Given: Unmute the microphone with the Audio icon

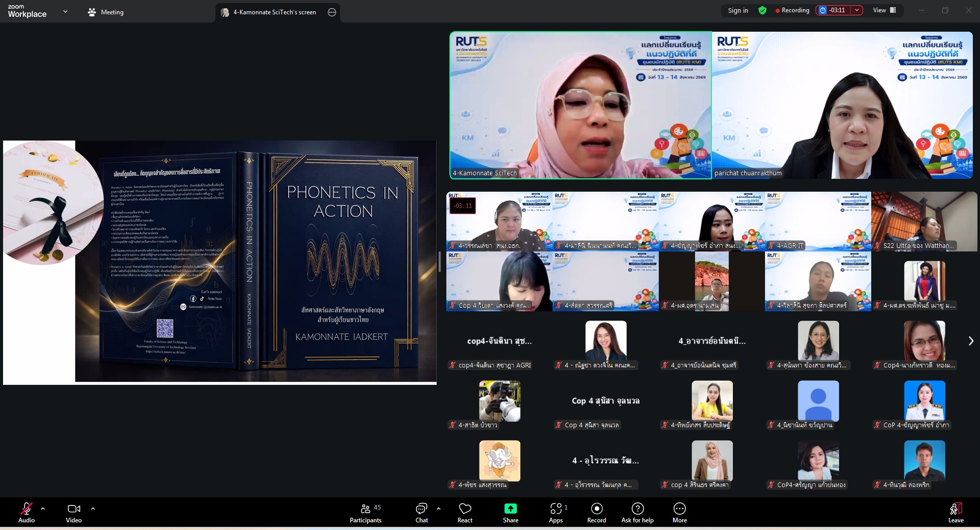Looking at the screenshot, I should 26,509.
